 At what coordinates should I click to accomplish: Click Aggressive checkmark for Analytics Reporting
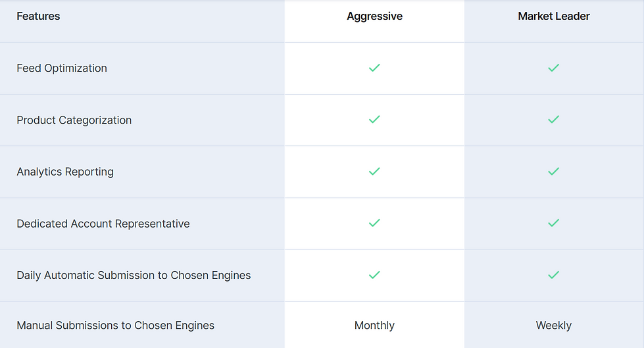click(x=374, y=171)
